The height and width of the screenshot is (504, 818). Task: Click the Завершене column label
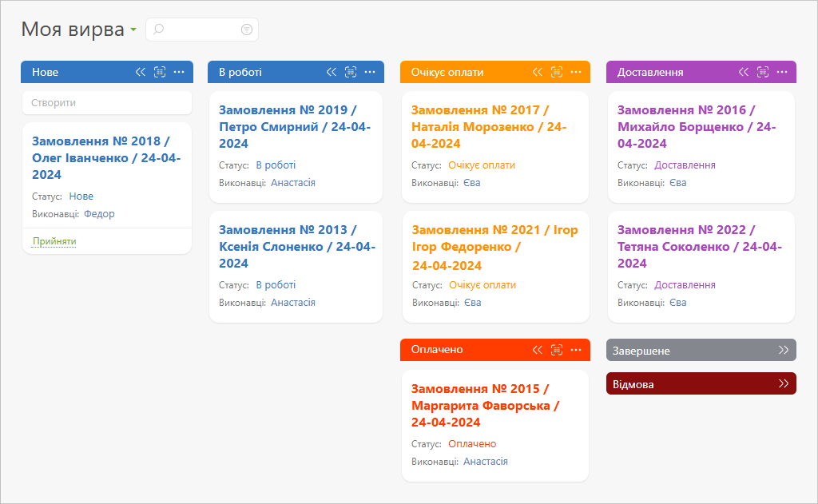[641, 351]
